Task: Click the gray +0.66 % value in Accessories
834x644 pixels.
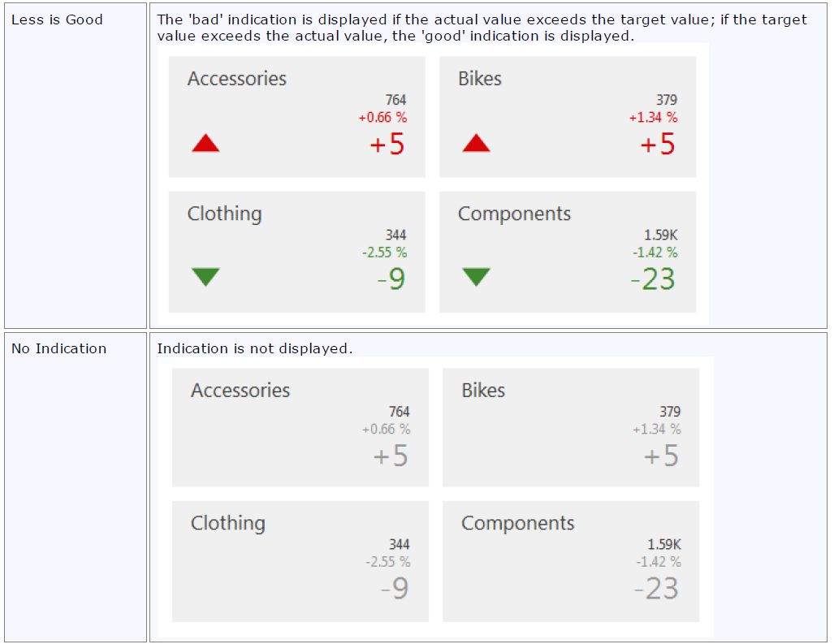Action: (x=386, y=429)
